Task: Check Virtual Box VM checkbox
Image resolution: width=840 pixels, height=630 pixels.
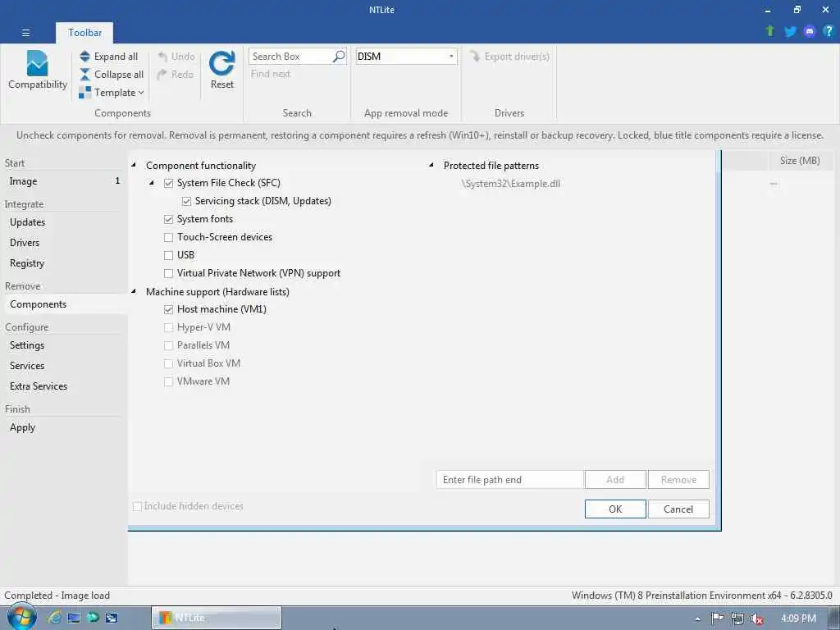Action: 168,363
